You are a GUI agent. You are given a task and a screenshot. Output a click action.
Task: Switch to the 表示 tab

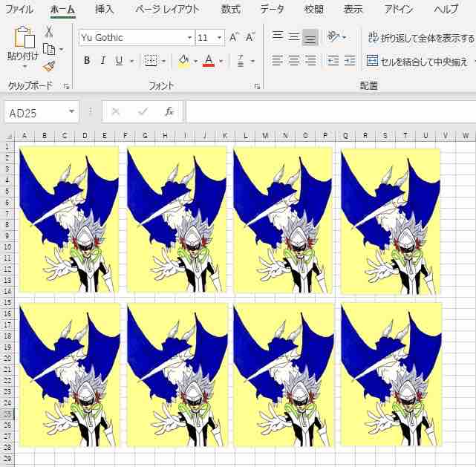pyautogui.click(x=353, y=10)
